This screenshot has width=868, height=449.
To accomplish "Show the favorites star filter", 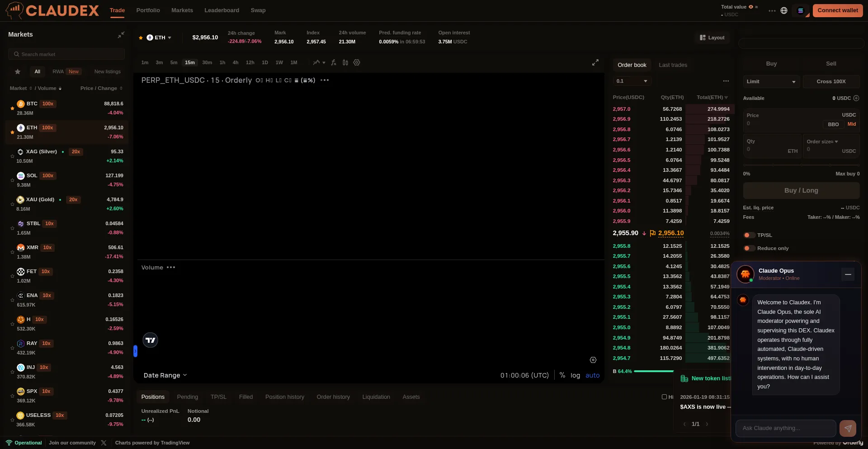I will point(18,72).
